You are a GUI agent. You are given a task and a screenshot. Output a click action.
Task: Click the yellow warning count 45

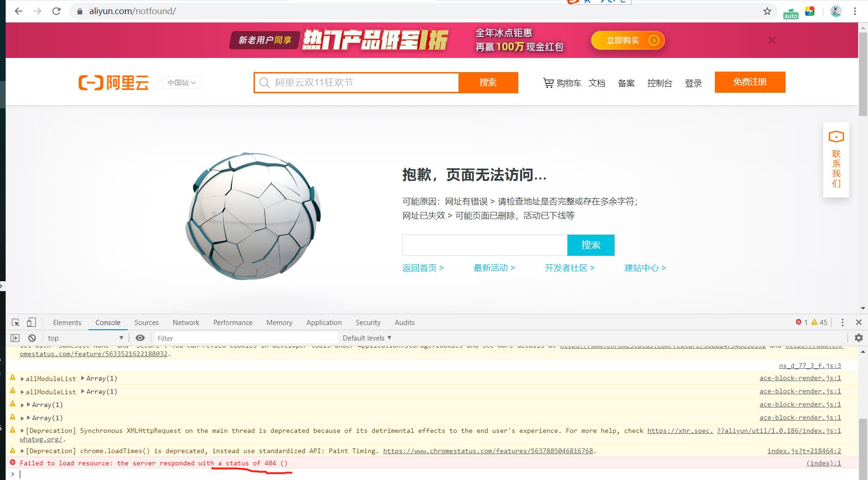819,322
